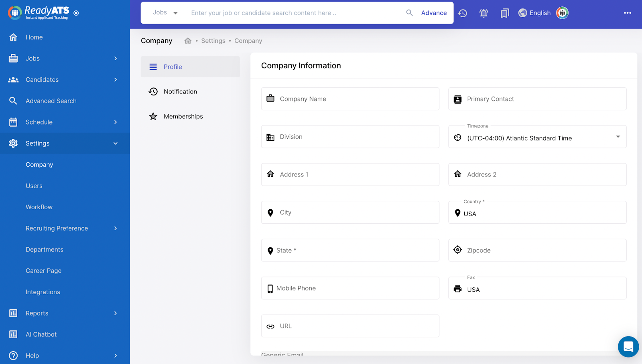Click the Address 1 field
The height and width of the screenshot is (364, 642).
350,174
